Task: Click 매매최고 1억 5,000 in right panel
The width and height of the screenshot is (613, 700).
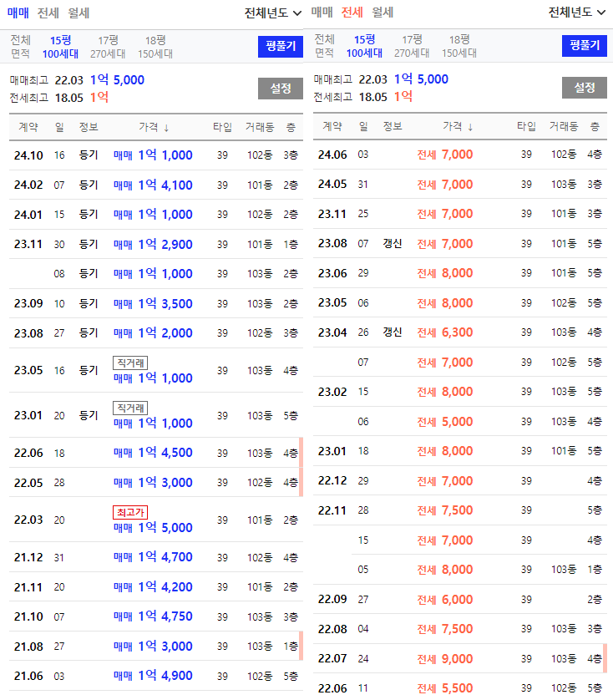Action: coord(381,79)
